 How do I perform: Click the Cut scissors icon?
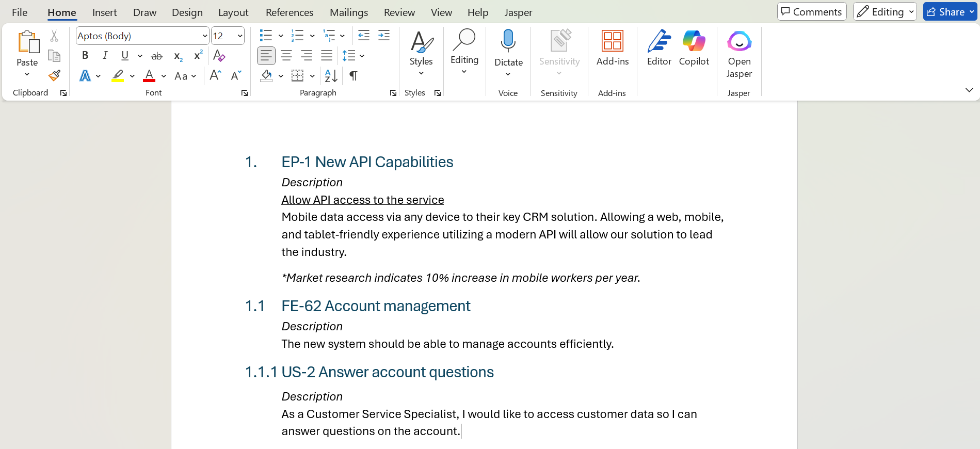tap(54, 36)
